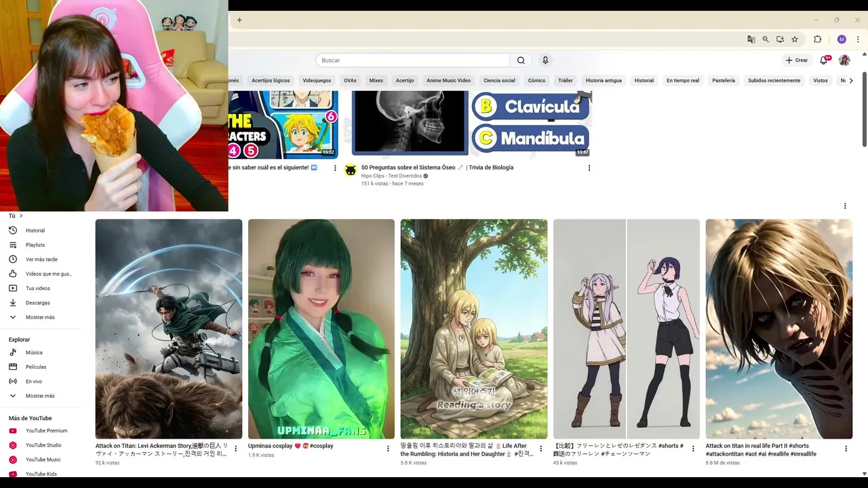
Task: Click the search magnifier button
Action: click(x=521, y=60)
